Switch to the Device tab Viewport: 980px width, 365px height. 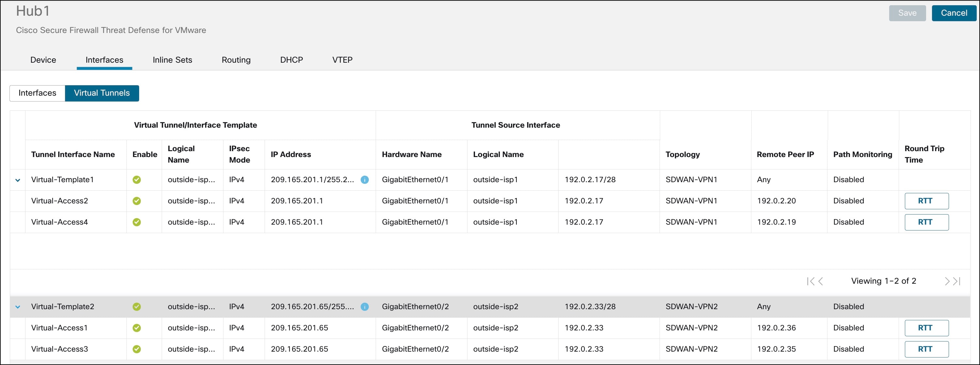pos(42,60)
